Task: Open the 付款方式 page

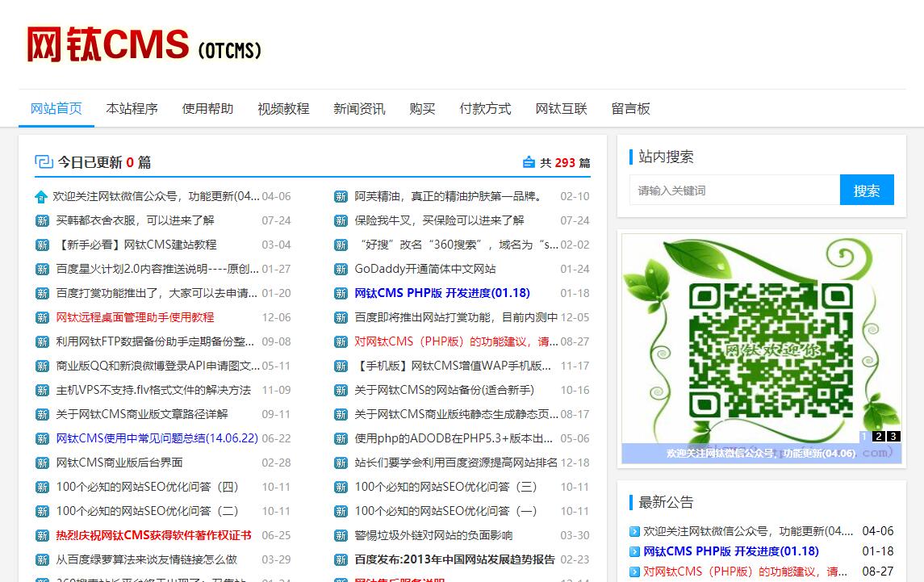Action: (485, 108)
